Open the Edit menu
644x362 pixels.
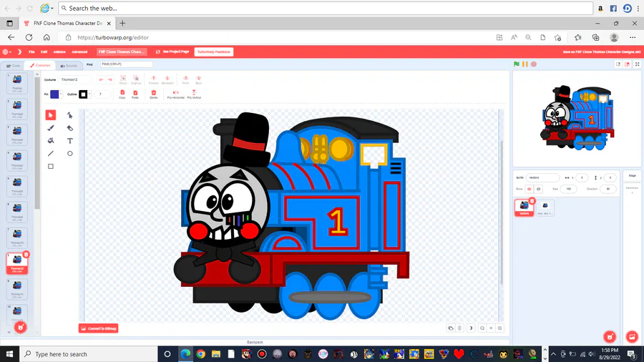pos(44,52)
